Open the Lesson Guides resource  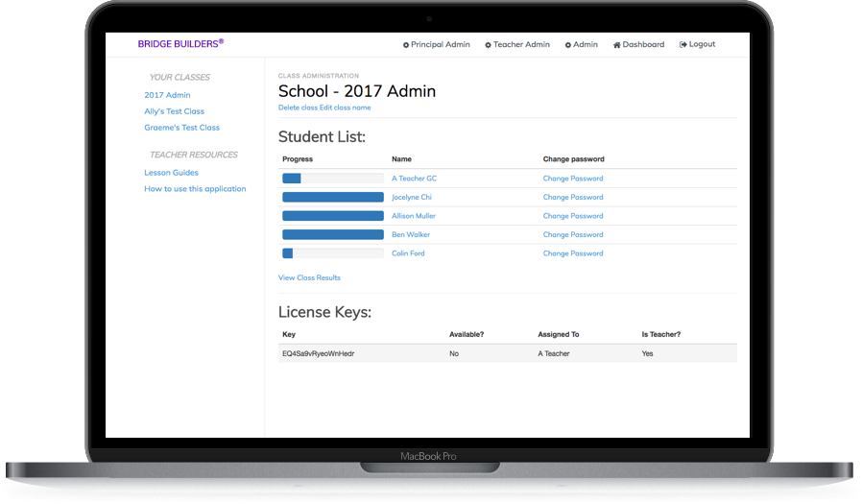172,173
